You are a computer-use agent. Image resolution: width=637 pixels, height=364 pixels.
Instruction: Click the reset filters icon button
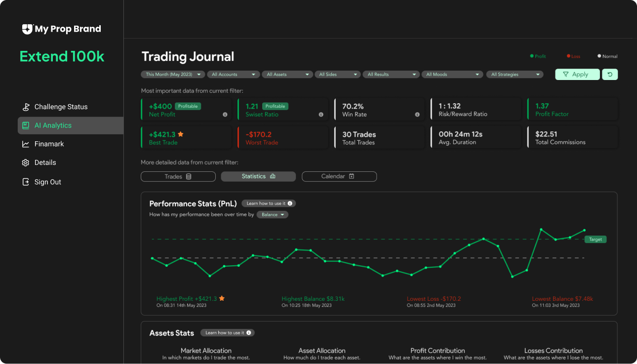tap(610, 75)
